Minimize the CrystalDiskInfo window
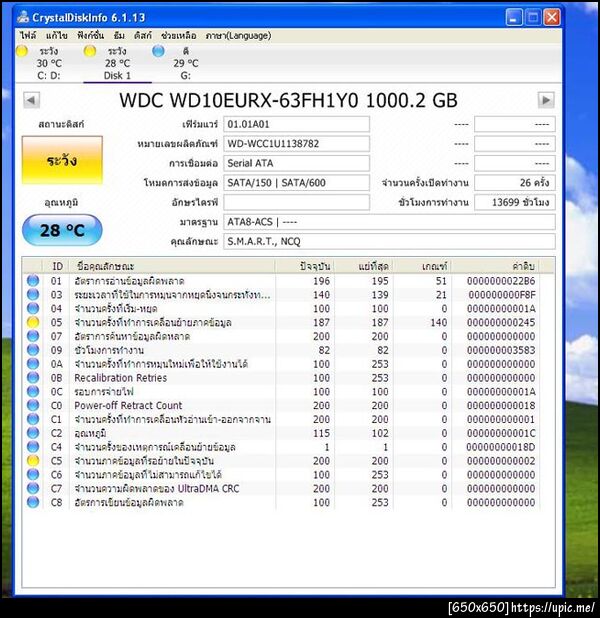The height and width of the screenshot is (618, 600). tap(514, 17)
